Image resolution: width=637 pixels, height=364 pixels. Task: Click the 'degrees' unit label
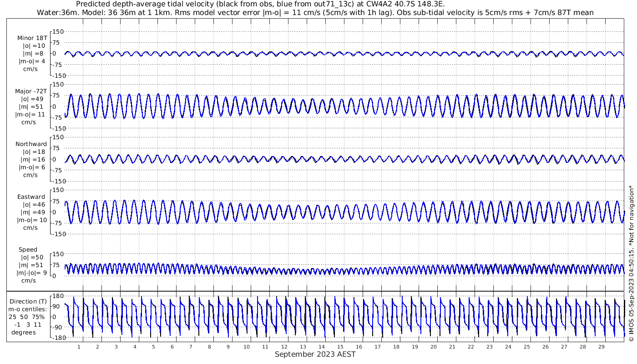[24, 332]
